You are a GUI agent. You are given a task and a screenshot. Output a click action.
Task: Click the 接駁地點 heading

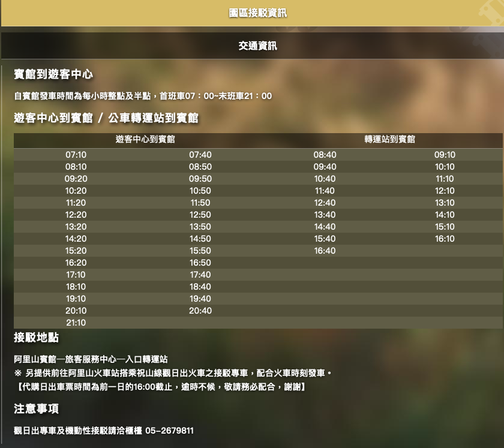point(37,338)
